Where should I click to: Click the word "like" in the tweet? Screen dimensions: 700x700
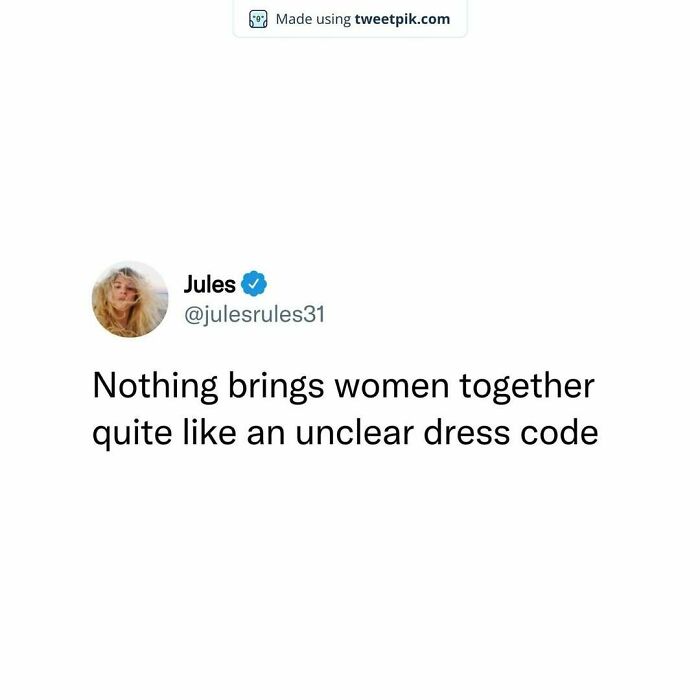pos(209,432)
